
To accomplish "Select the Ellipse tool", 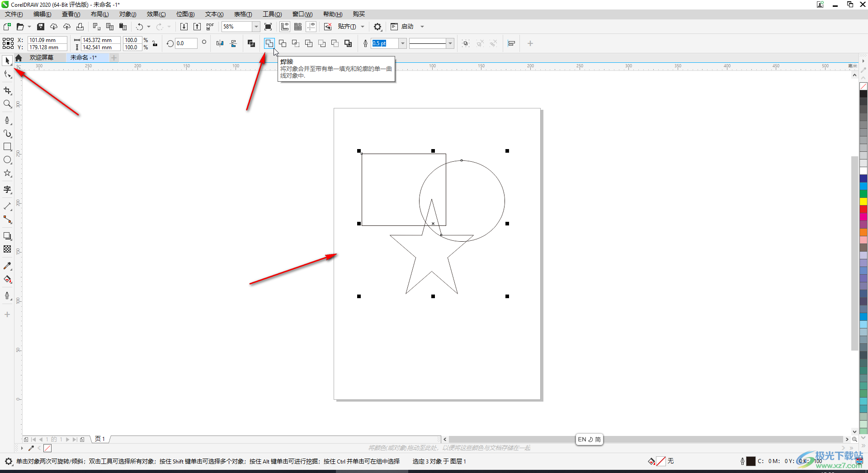I will click(7, 160).
